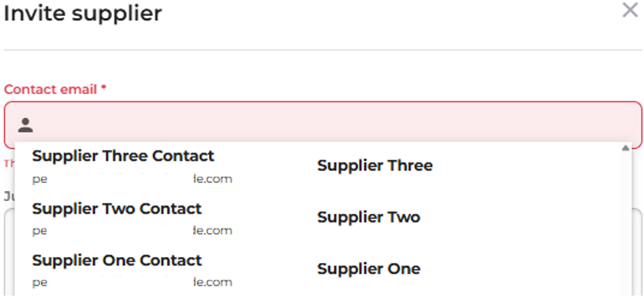Click the person icon in email field
The width and height of the screenshot is (644, 299).
[x=25, y=125]
